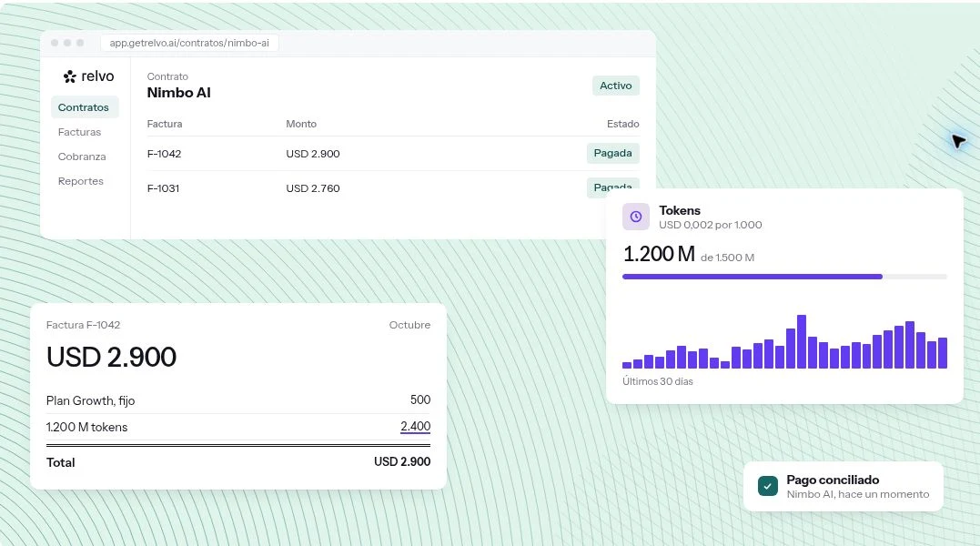Click the 'de 1.500 M' limit text
The height and width of the screenshot is (546, 980).
pos(728,258)
